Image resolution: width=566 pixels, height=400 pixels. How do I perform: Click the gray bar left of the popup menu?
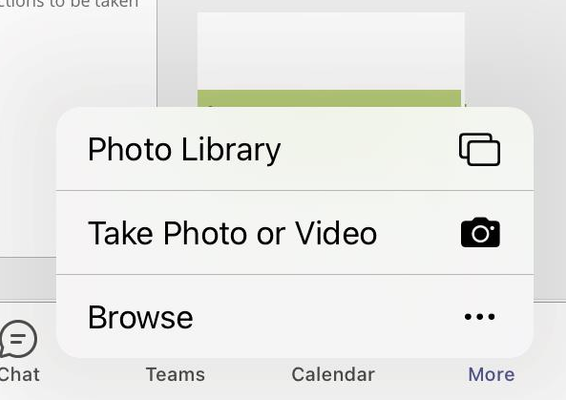coord(28,279)
